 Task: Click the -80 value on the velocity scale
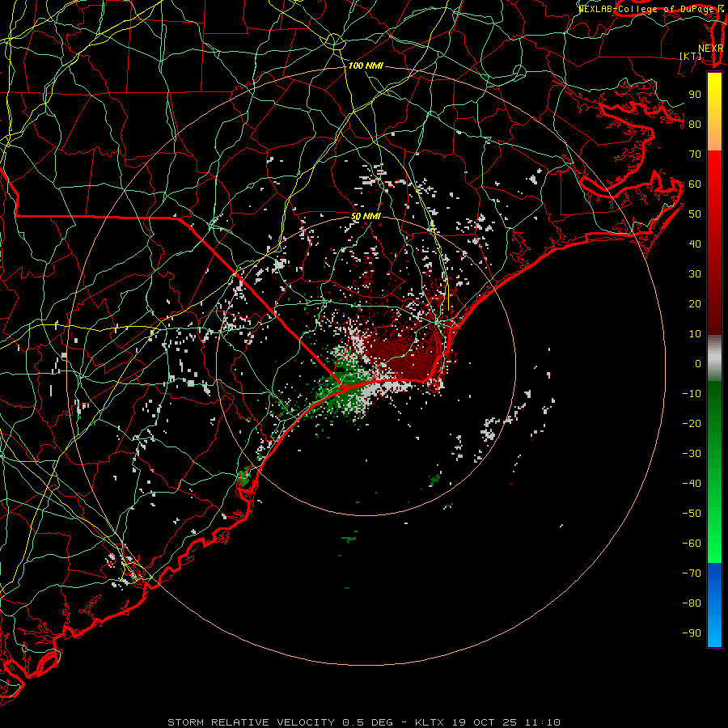[692, 603]
